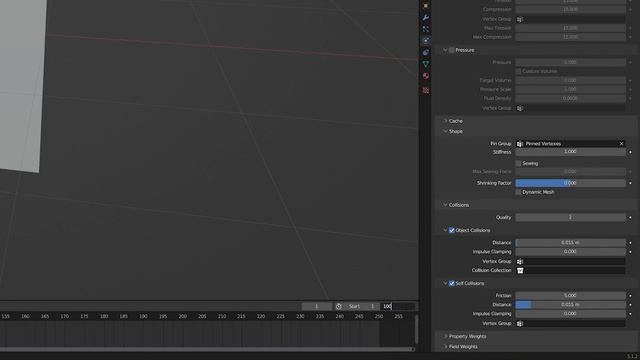The width and height of the screenshot is (640, 360).
Task: Collapse the Self Collisions subpanel arrow
Action: [445, 283]
